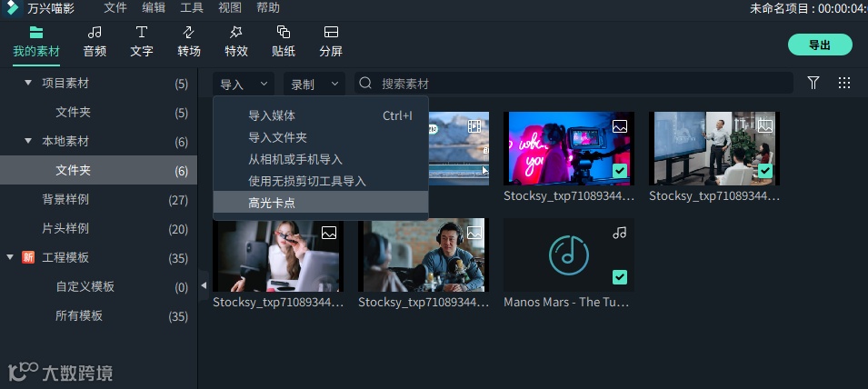
Task: Open the 编辑 menu
Action: click(154, 8)
